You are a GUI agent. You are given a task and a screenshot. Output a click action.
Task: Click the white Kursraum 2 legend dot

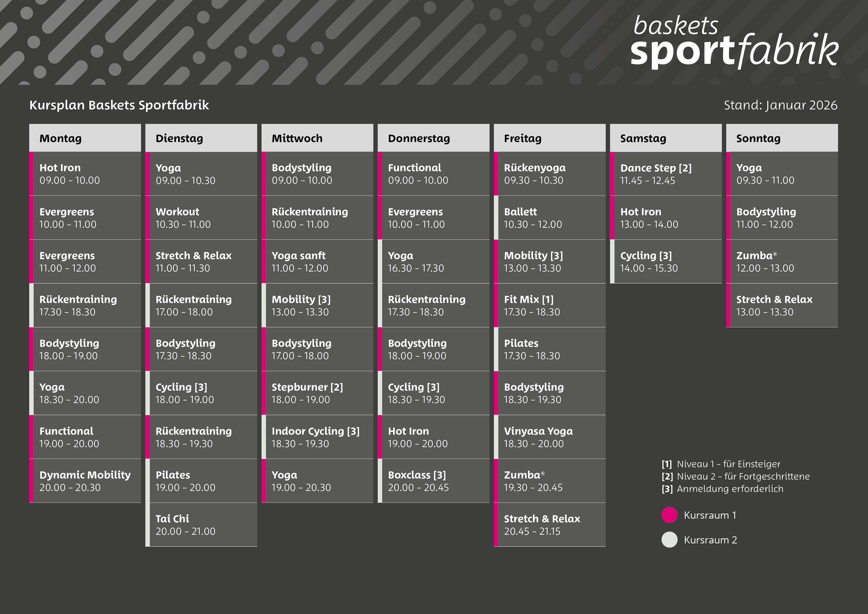669,540
